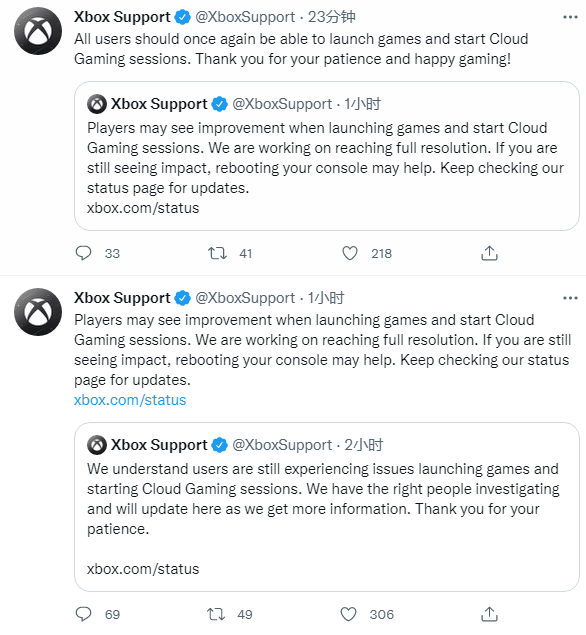This screenshot has width=586, height=635.
Task: Open more options on the second tweet
Action: pyautogui.click(x=570, y=298)
